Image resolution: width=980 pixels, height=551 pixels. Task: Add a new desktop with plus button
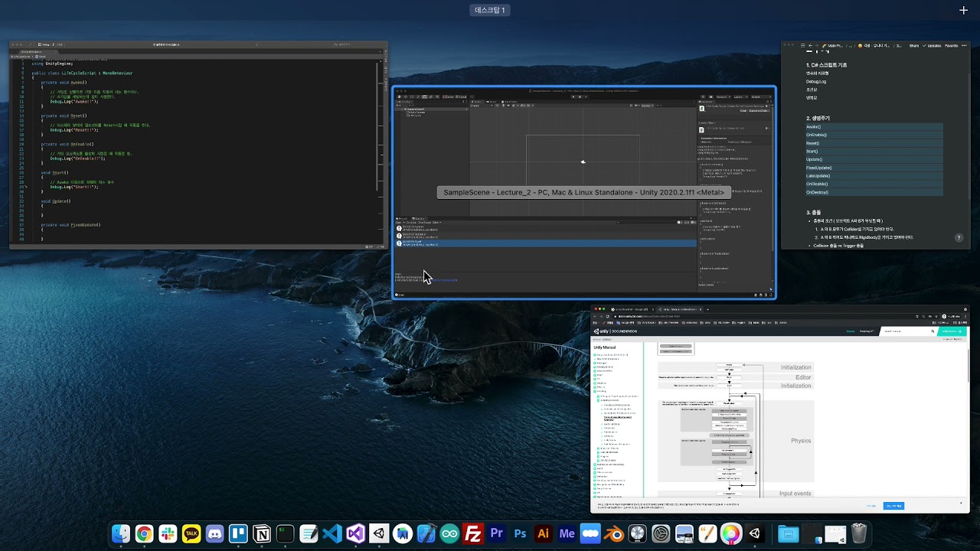pyautogui.click(x=963, y=10)
